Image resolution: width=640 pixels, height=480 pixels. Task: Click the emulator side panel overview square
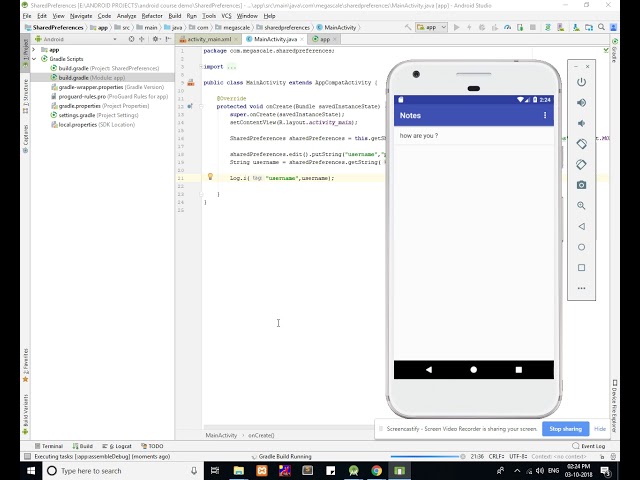(x=581, y=267)
